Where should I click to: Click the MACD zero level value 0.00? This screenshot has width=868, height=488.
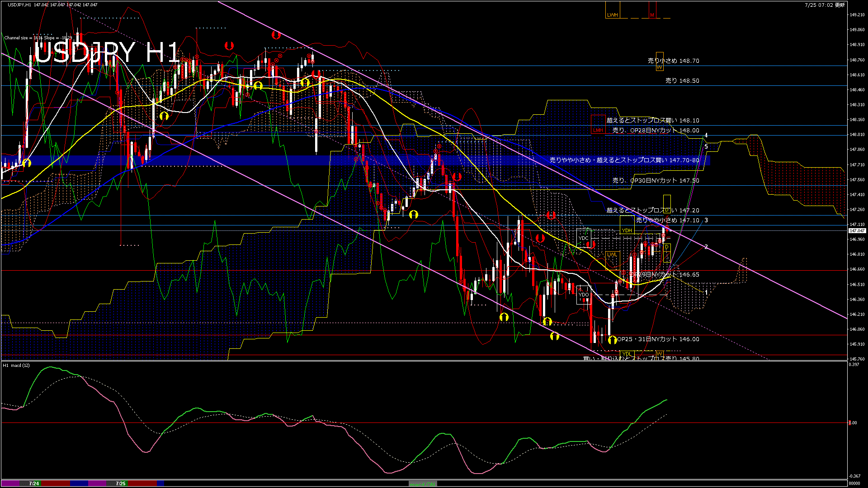click(x=853, y=423)
